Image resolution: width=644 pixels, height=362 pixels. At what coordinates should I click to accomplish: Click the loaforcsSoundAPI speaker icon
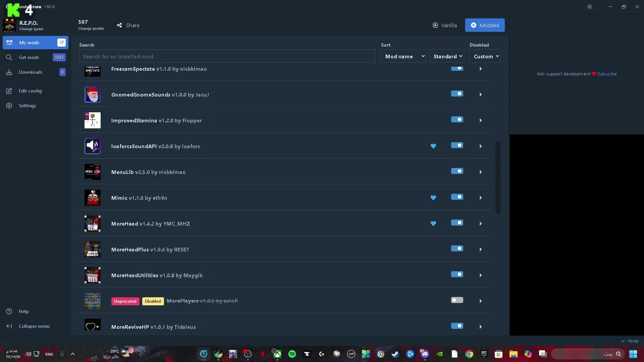pos(93,146)
